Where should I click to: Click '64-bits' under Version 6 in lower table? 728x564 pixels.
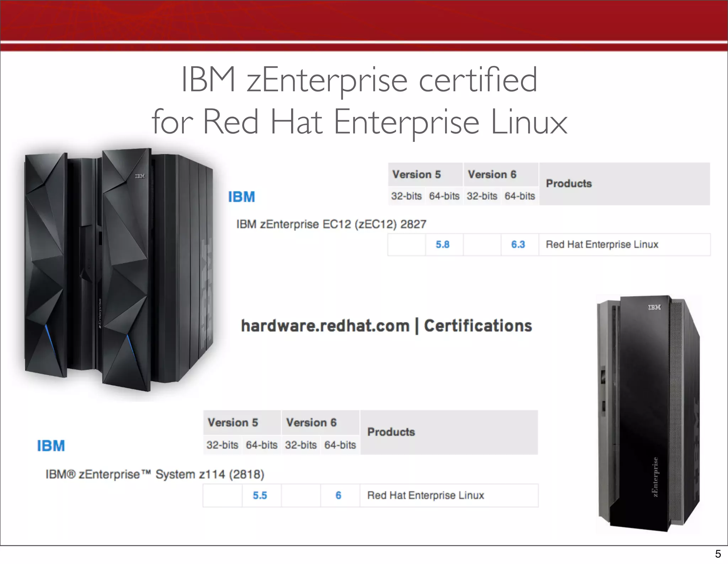pos(340,445)
